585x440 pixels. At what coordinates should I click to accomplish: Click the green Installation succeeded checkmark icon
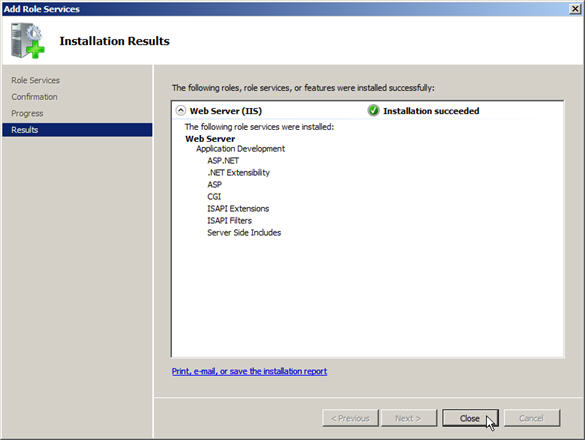(373, 110)
